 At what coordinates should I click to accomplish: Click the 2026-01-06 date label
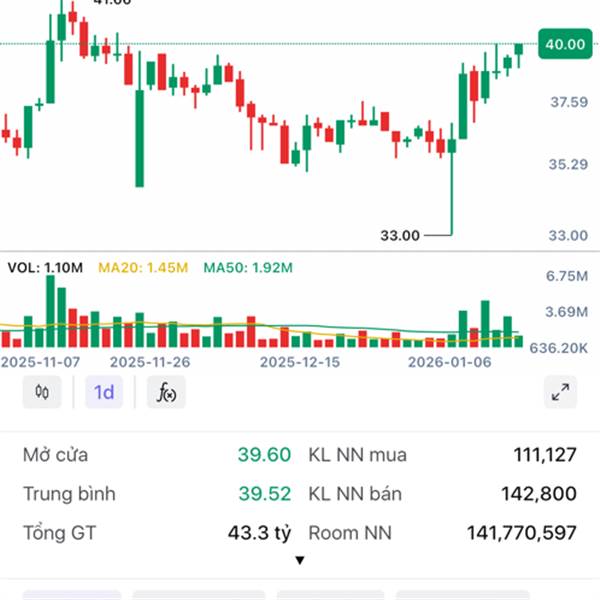tap(450, 362)
